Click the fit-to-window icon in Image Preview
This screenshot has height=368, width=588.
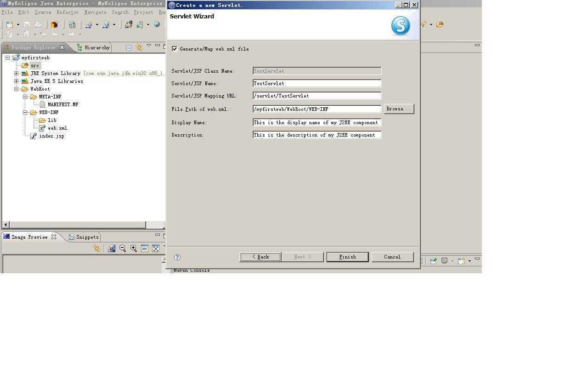pyautogui.click(x=156, y=248)
